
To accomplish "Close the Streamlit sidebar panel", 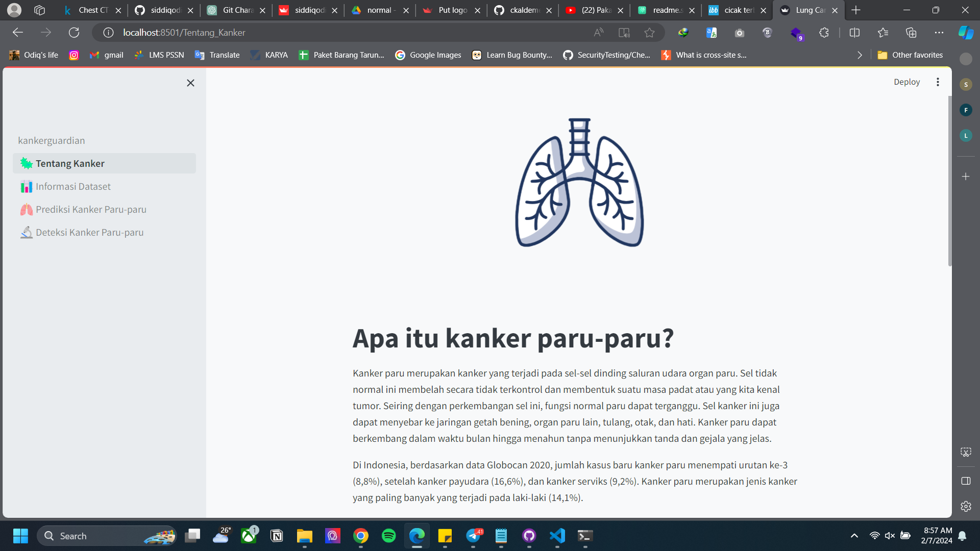I will 190,83.
